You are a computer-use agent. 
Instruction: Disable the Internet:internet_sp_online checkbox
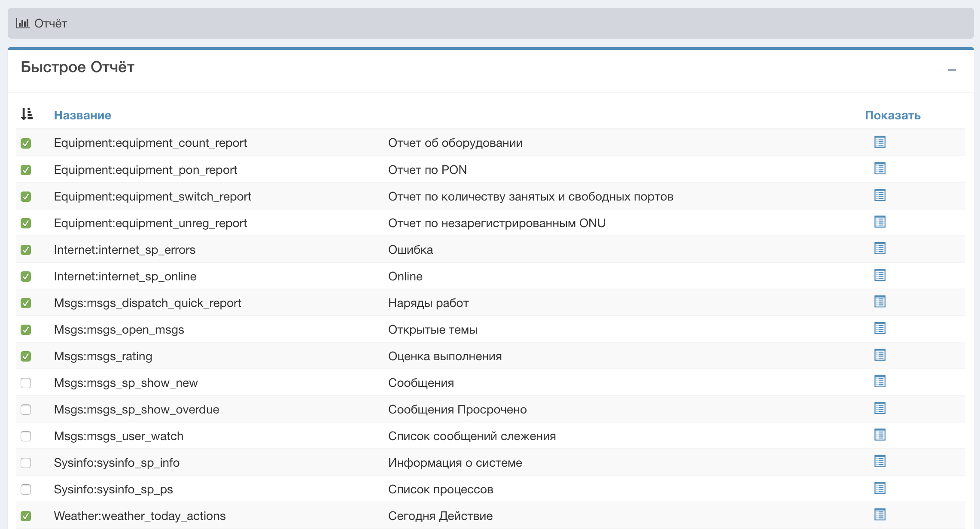pos(26,277)
